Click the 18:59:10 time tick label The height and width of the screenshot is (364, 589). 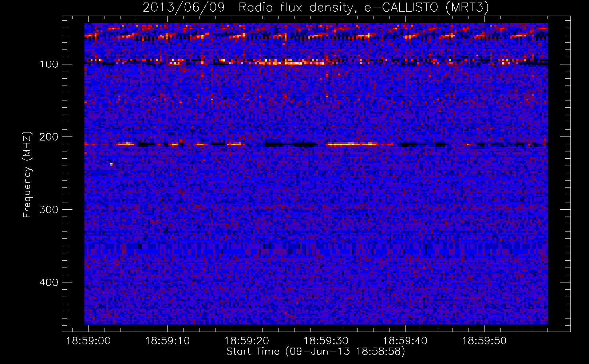(x=167, y=341)
